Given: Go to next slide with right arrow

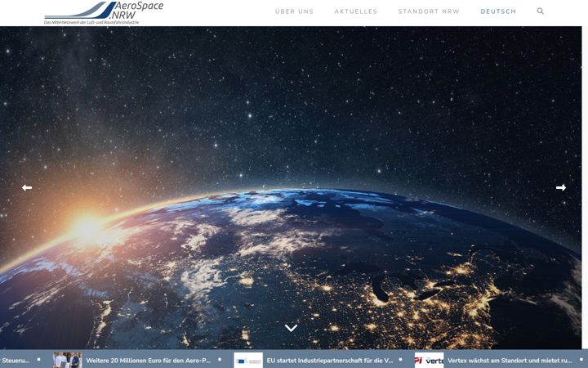Looking at the screenshot, I should 560,187.
